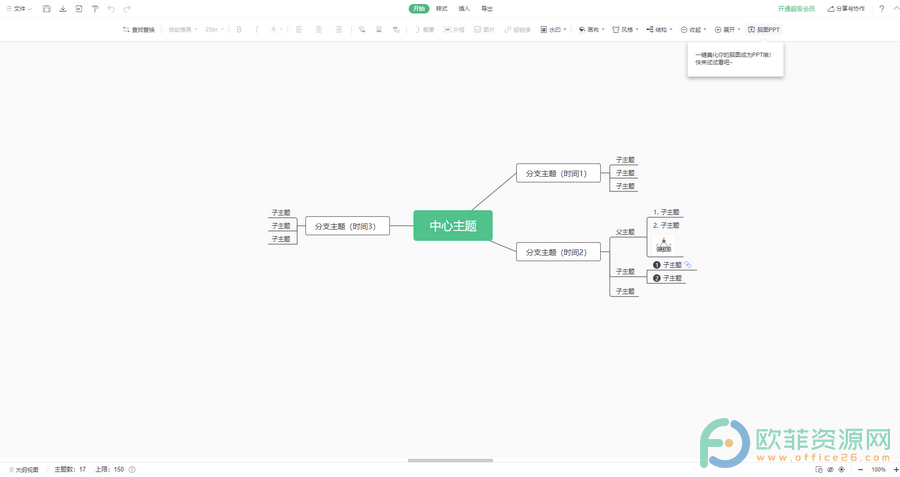Click the first view icon in status bar
Image resolution: width=900 pixels, height=477 pixels.
819,470
